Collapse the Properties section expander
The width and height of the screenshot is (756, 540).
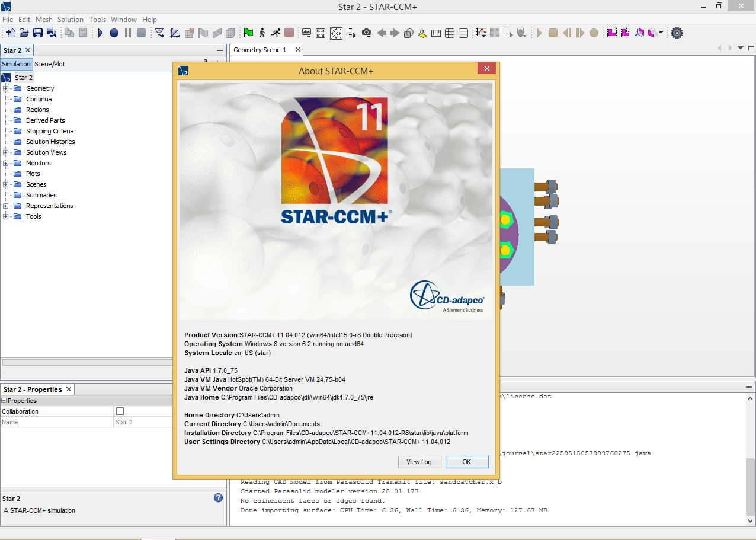pyautogui.click(x=4, y=401)
